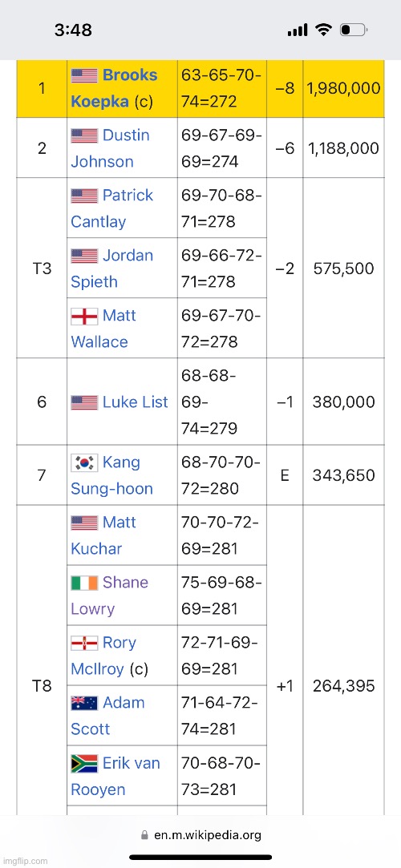Tap the home indicator bar at bottom
Image resolution: width=401 pixels, height=868 pixels.
click(x=200, y=858)
